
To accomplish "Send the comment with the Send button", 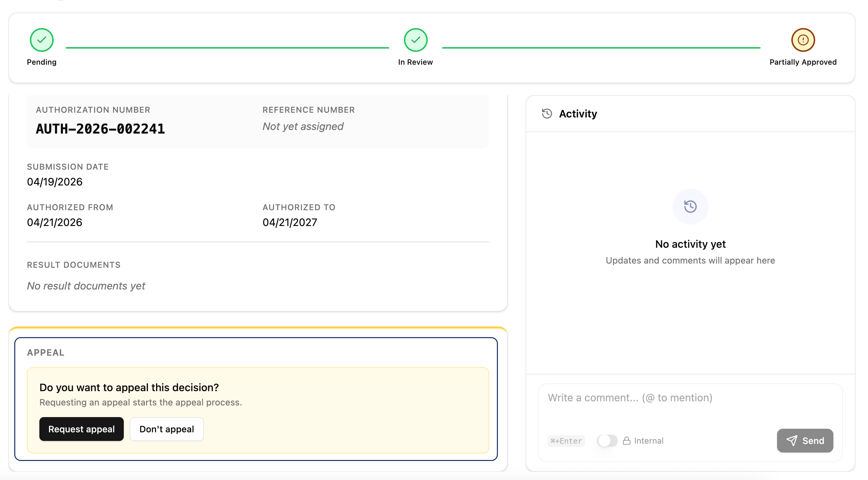I will (805, 441).
